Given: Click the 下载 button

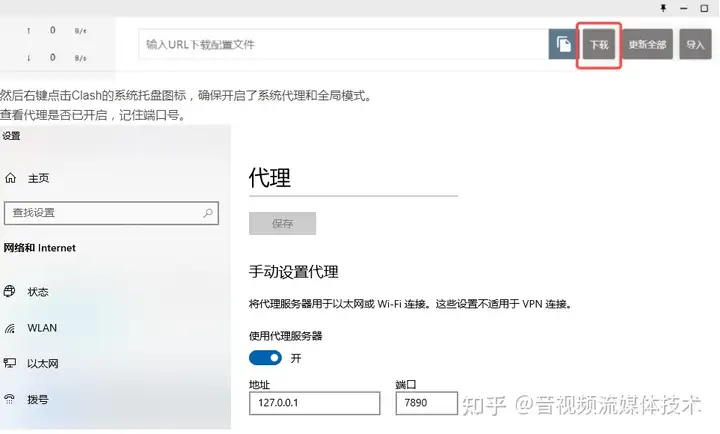Looking at the screenshot, I should 599,45.
